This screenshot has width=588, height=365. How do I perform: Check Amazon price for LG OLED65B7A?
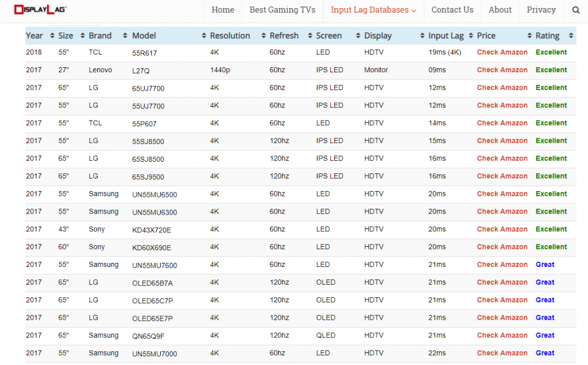click(502, 282)
